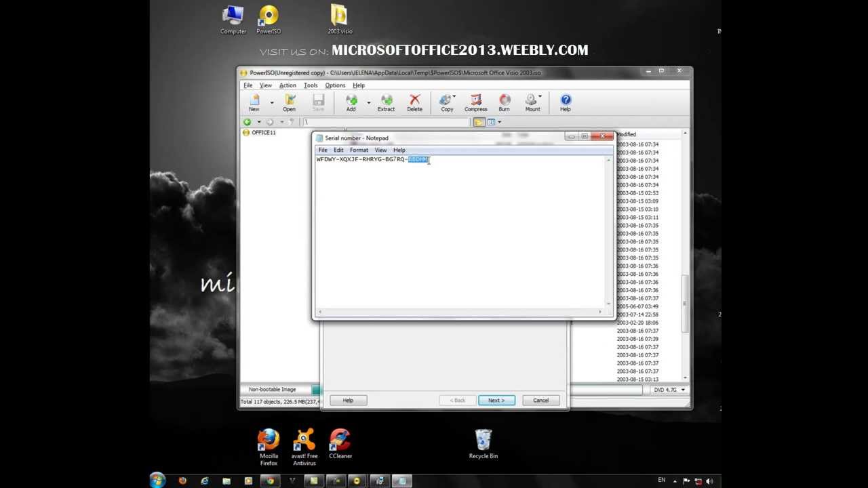Click the New button in PowerISO toolbar
Viewport: 868px width, 488px height.
tap(254, 103)
